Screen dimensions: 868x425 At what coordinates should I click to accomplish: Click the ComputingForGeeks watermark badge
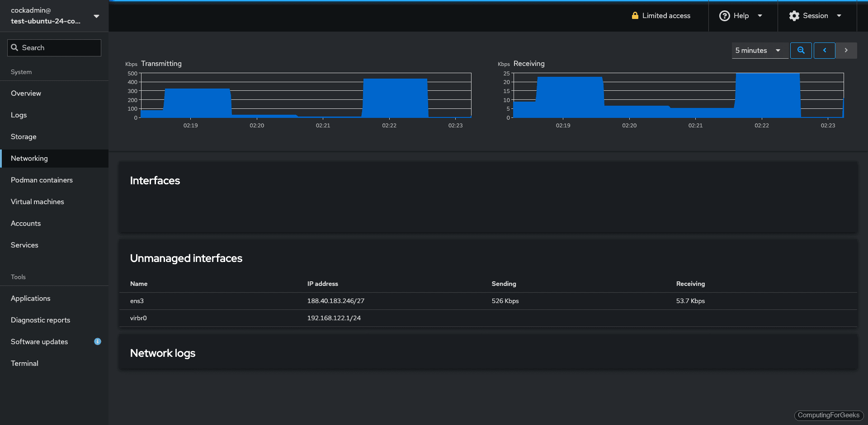829,415
